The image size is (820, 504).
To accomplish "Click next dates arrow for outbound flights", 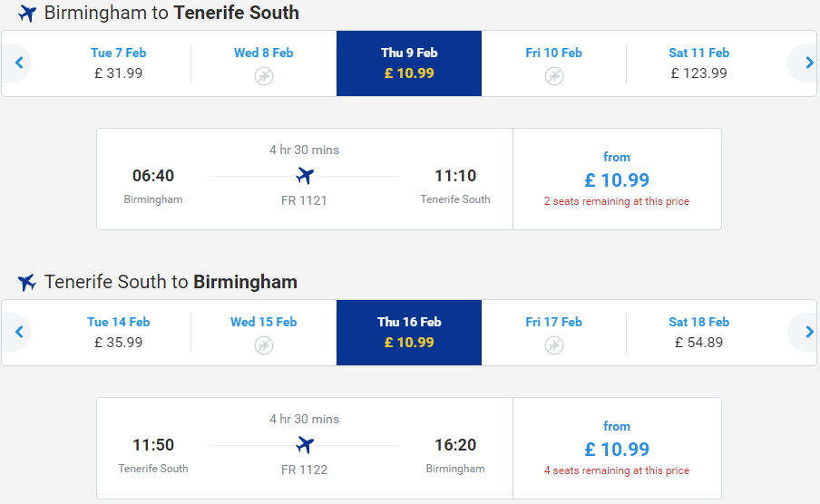I will click(x=808, y=63).
